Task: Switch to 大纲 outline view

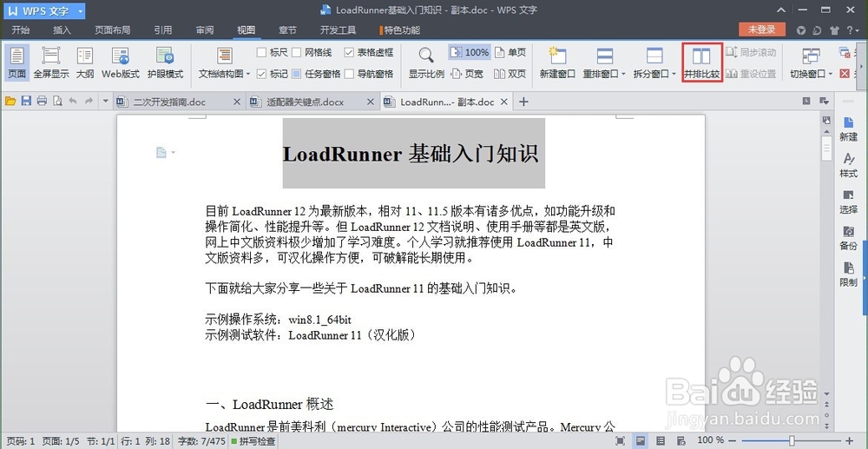Action: 85,63
